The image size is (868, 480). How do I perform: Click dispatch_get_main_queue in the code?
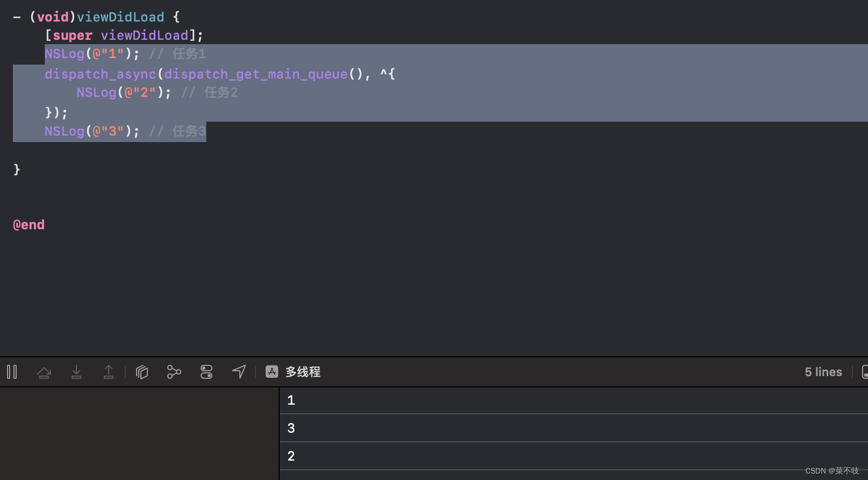[256, 74]
